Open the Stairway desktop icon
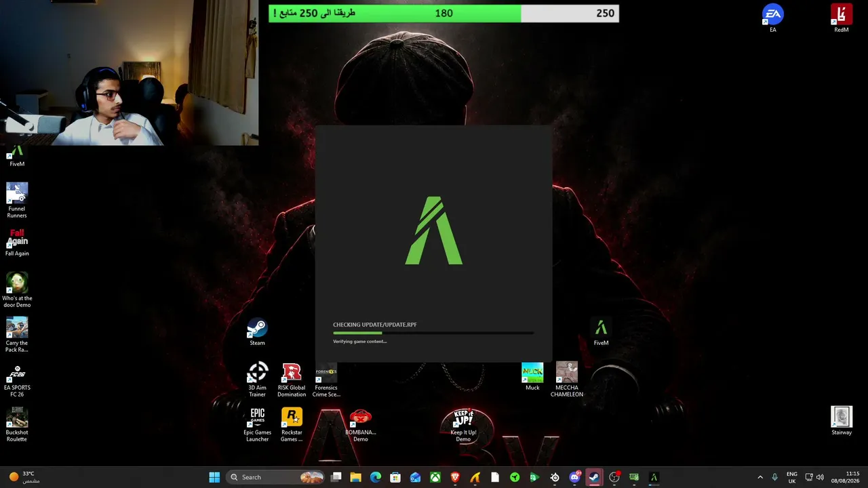Screen dimensions: 868x488 (x=842, y=421)
